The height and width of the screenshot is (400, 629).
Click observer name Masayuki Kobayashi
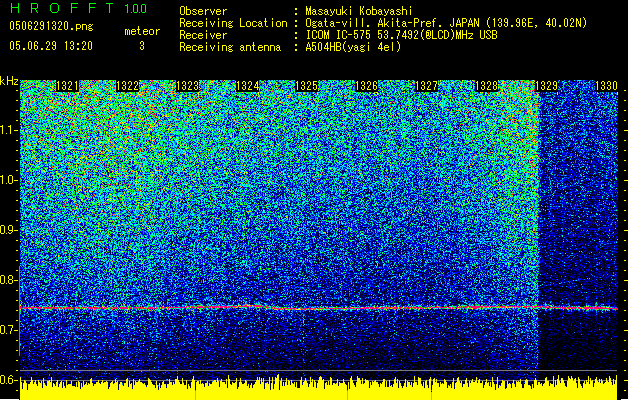(359, 11)
